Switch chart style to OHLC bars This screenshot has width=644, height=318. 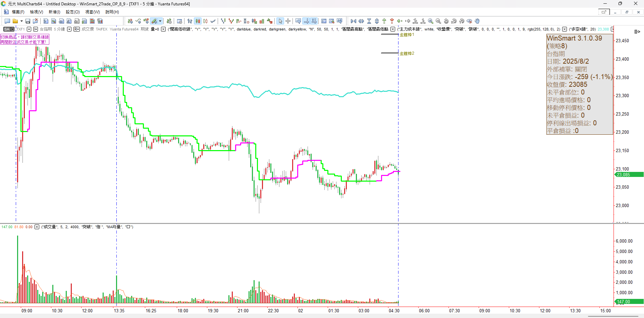(190, 21)
